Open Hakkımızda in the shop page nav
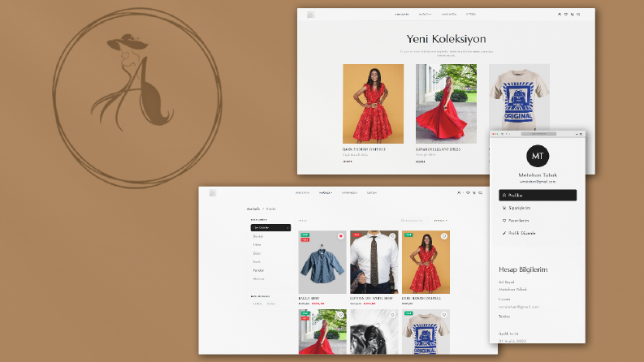Screen dimensions: 644x362 click(x=349, y=192)
